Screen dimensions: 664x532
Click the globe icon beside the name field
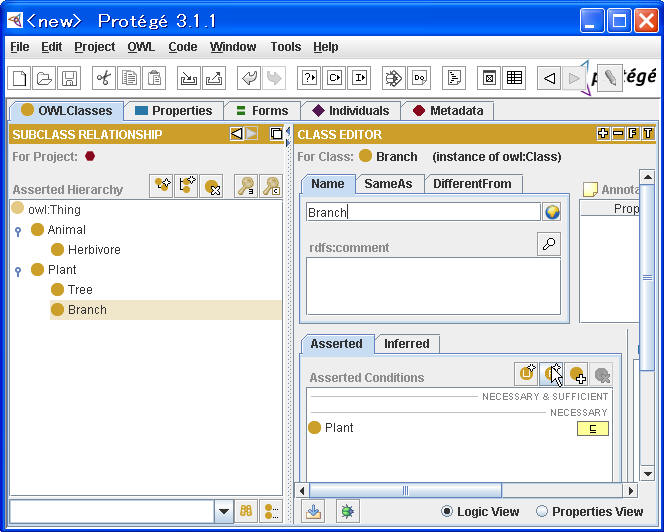click(551, 212)
